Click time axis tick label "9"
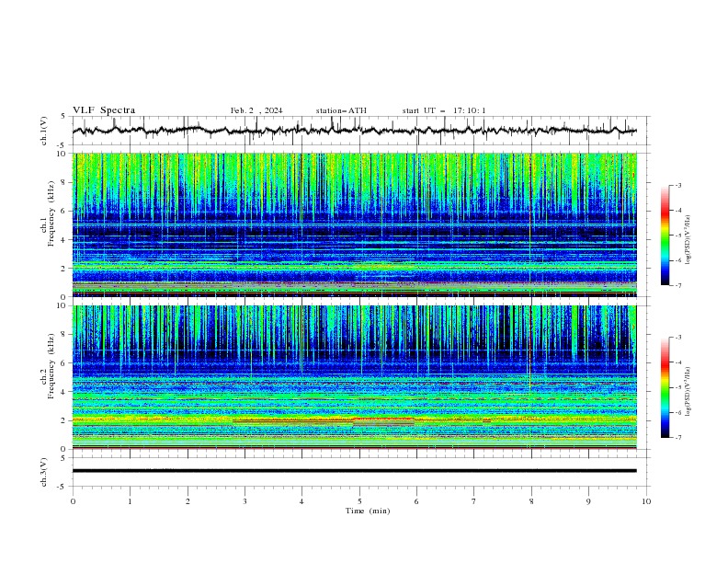 coord(588,501)
